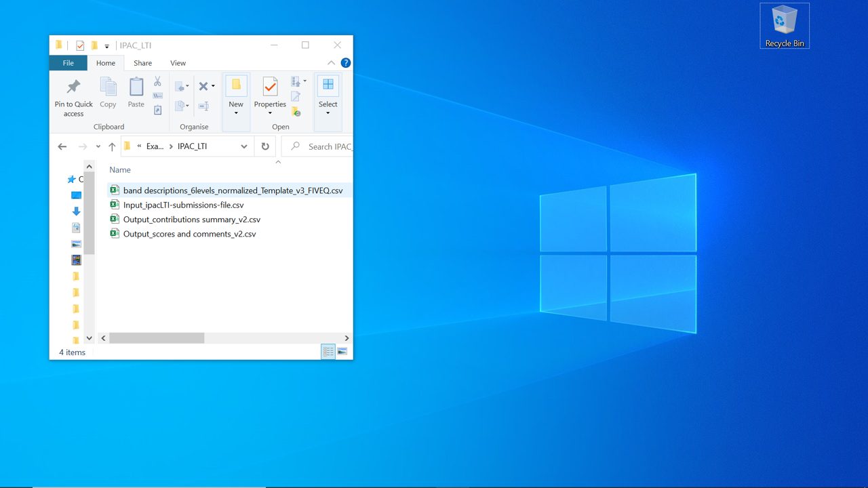Click navigation pane scroll up arrow

tap(89, 166)
